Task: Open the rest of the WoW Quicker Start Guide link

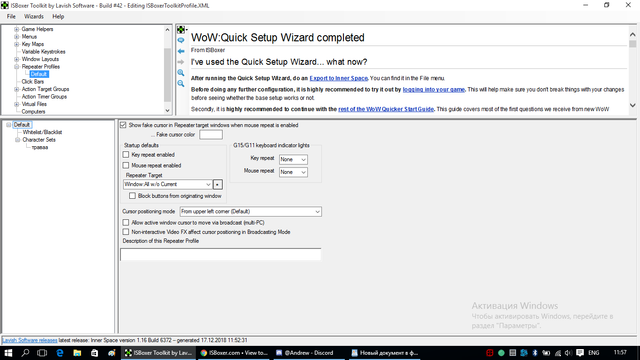Action: click(x=386, y=109)
